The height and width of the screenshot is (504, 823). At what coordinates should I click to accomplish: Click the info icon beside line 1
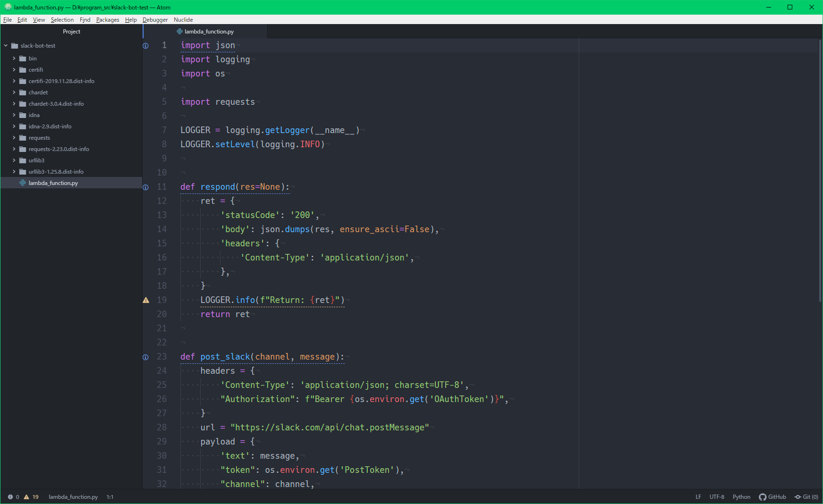coord(145,45)
